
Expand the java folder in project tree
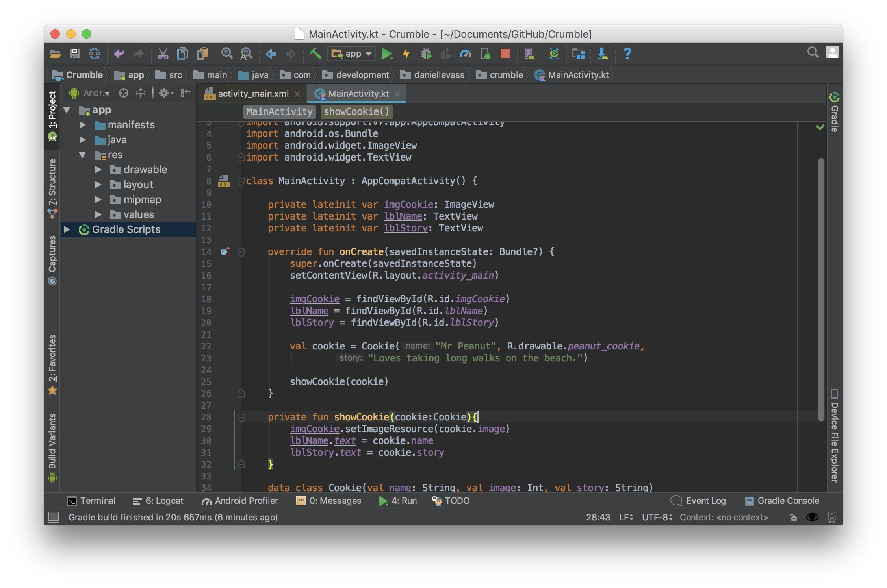(x=83, y=140)
